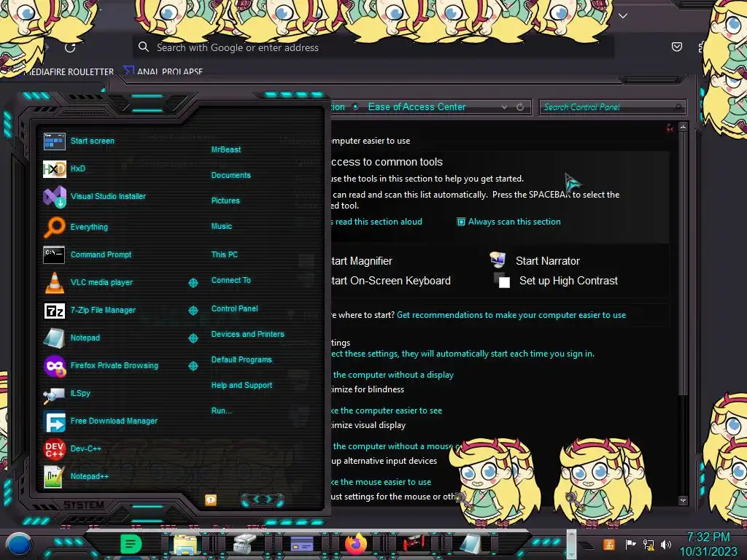Viewport: 747px width, 560px height.
Task: Open green chat app in taskbar
Action: 131,544
